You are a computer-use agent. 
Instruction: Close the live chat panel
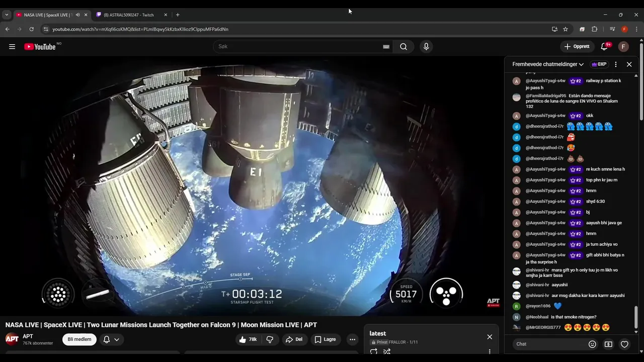tap(629, 64)
